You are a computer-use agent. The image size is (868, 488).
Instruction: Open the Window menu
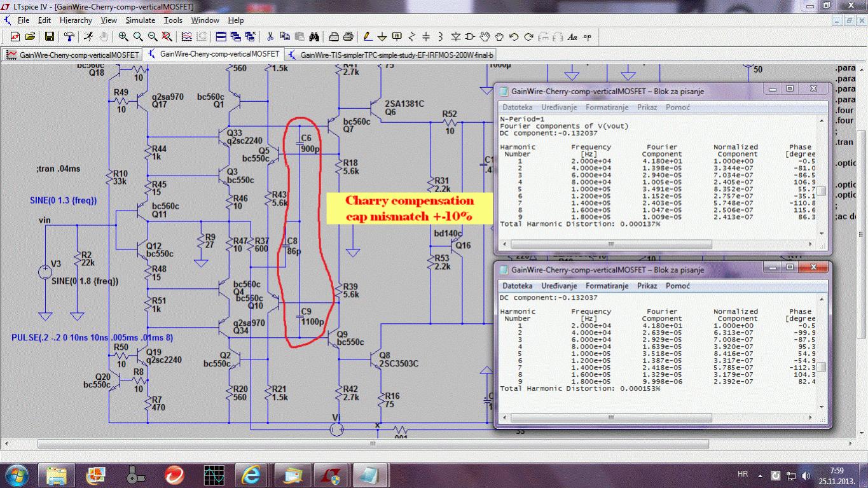[x=205, y=20]
